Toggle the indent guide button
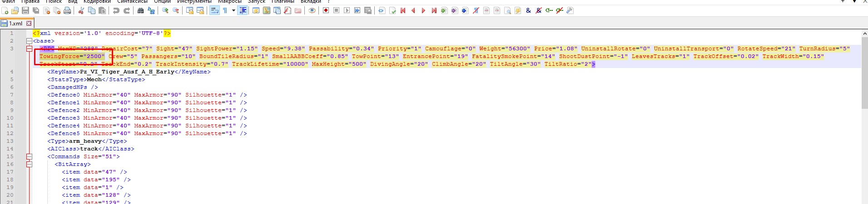The image size is (868, 204). point(243,10)
